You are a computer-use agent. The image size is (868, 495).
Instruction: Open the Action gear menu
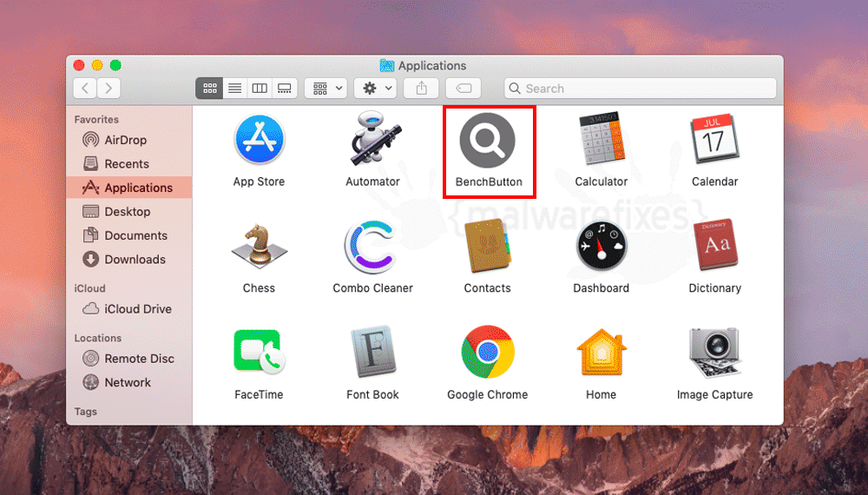click(x=375, y=88)
